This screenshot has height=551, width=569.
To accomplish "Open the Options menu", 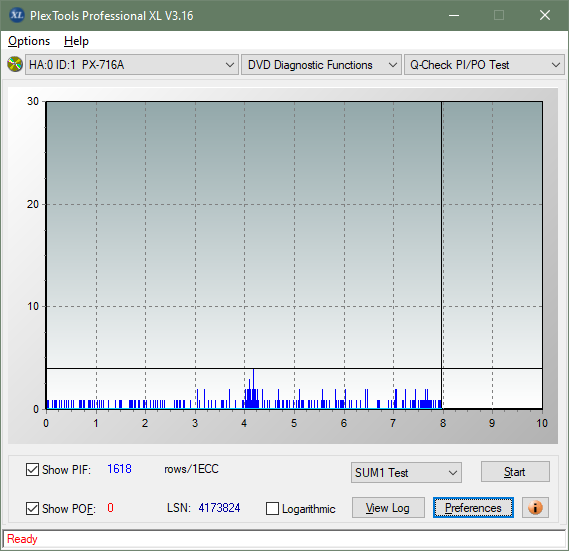I will tap(29, 41).
